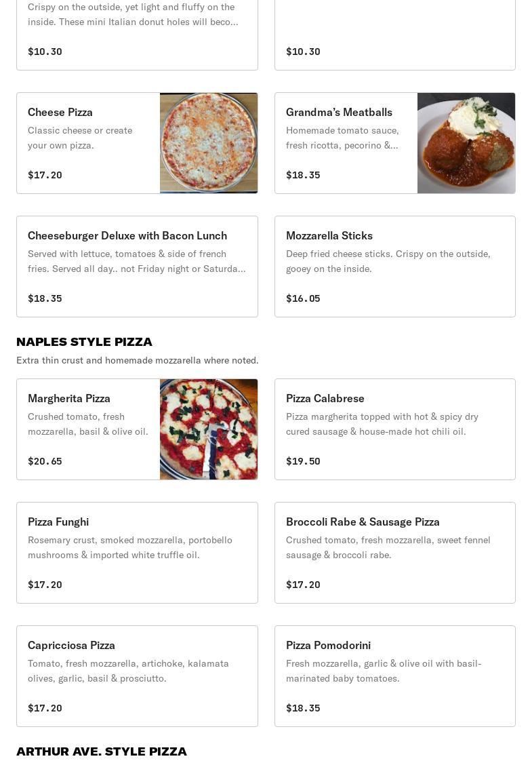Select the Cheese Pizza menu item

[60, 112]
